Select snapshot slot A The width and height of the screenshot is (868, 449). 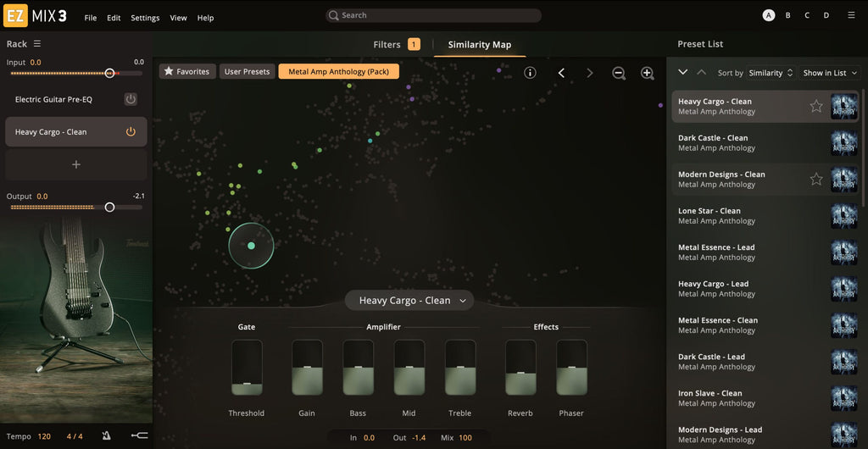(768, 15)
